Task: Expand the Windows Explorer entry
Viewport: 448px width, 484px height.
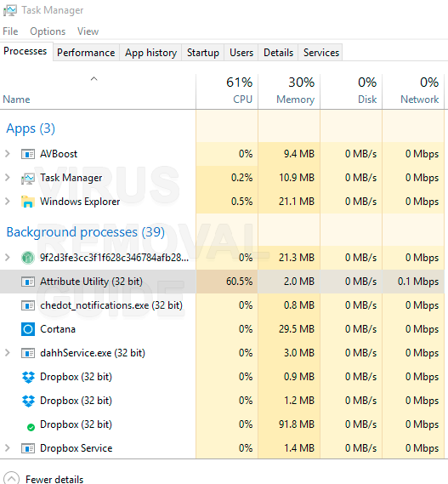Action: (8, 202)
